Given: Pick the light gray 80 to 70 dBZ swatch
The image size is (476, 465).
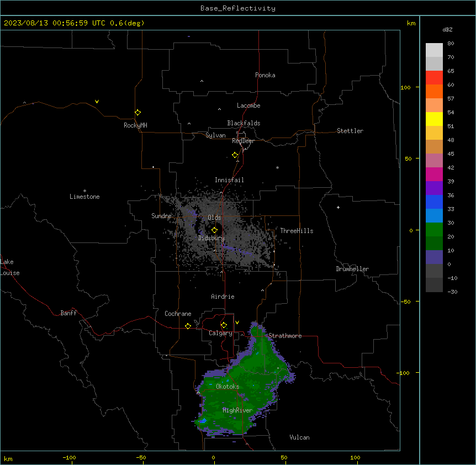Looking at the screenshot, I should point(434,50).
